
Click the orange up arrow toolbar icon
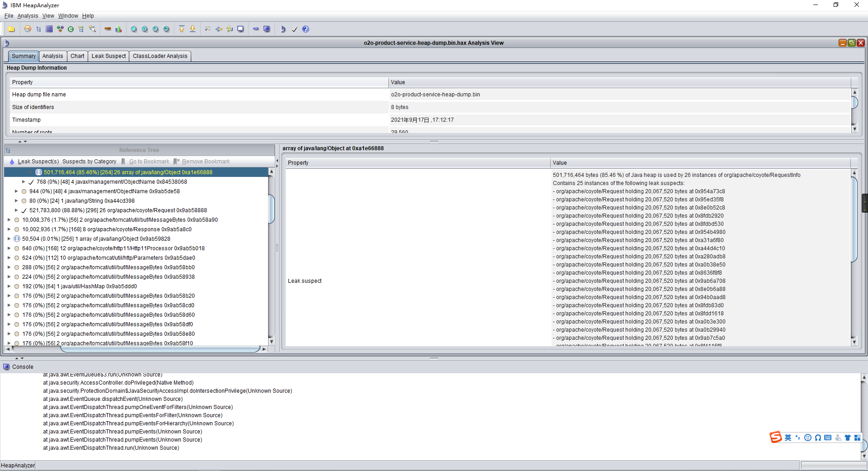(x=182, y=29)
